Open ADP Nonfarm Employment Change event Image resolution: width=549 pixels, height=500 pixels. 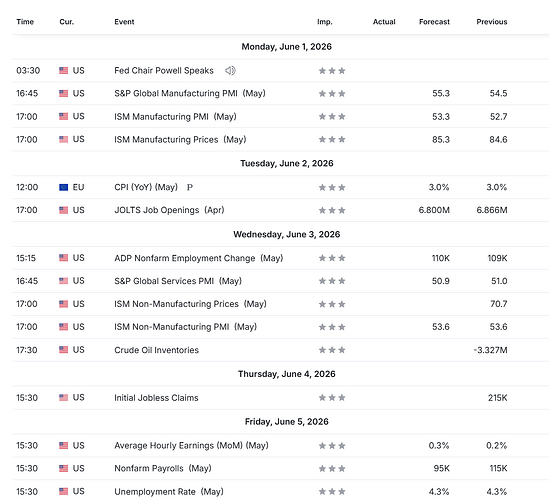199,258
